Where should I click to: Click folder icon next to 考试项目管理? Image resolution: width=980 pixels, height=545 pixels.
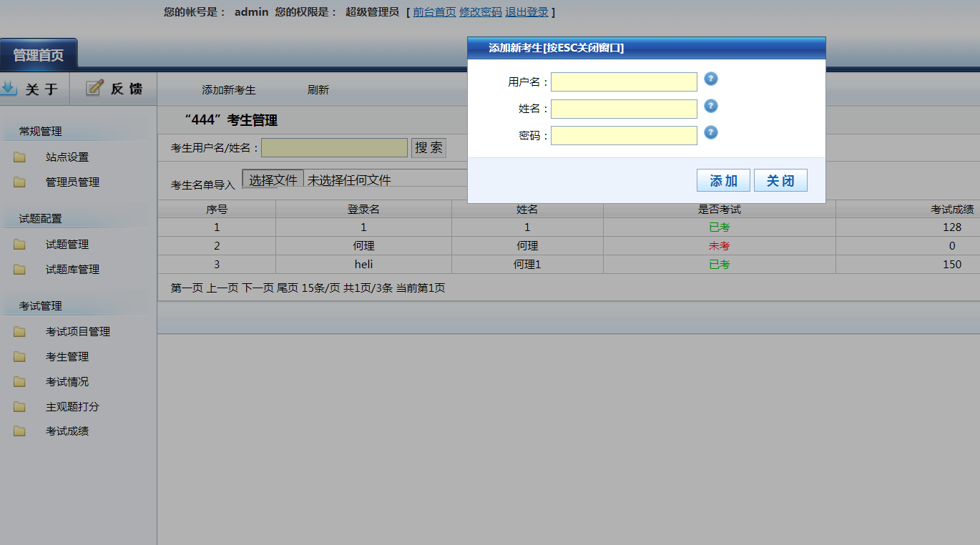coord(19,332)
